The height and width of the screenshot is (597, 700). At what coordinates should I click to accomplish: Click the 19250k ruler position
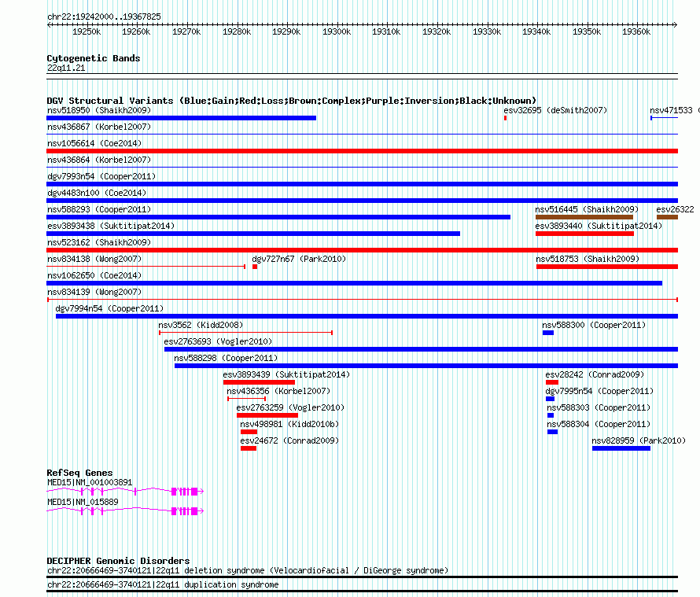(87, 31)
